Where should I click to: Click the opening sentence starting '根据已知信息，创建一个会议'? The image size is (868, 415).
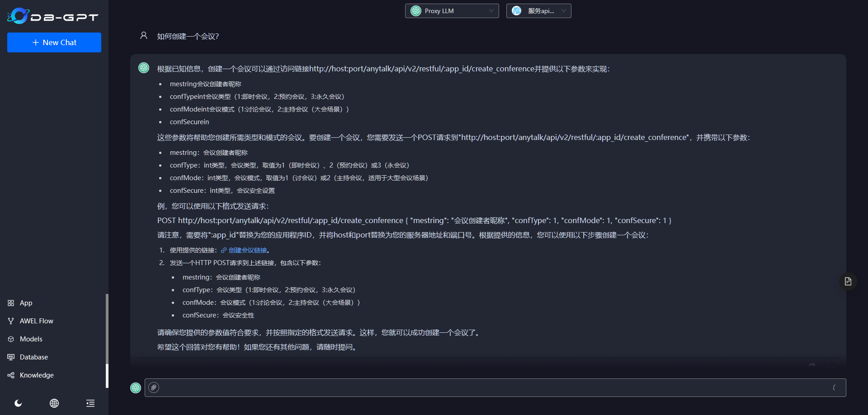(x=383, y=69)
